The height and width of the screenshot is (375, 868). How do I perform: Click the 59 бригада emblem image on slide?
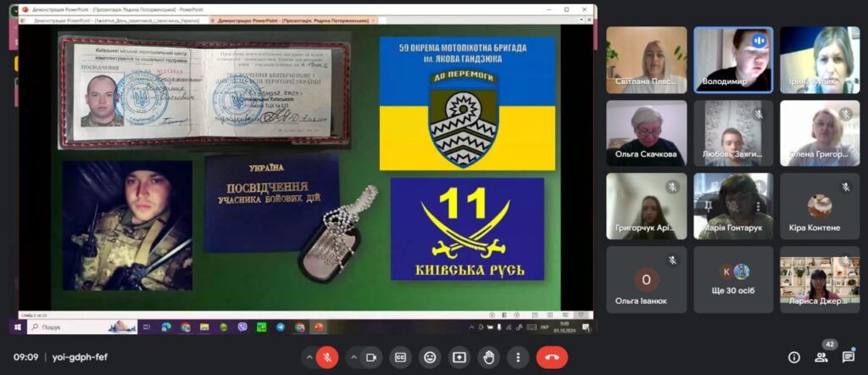(467, 104)
